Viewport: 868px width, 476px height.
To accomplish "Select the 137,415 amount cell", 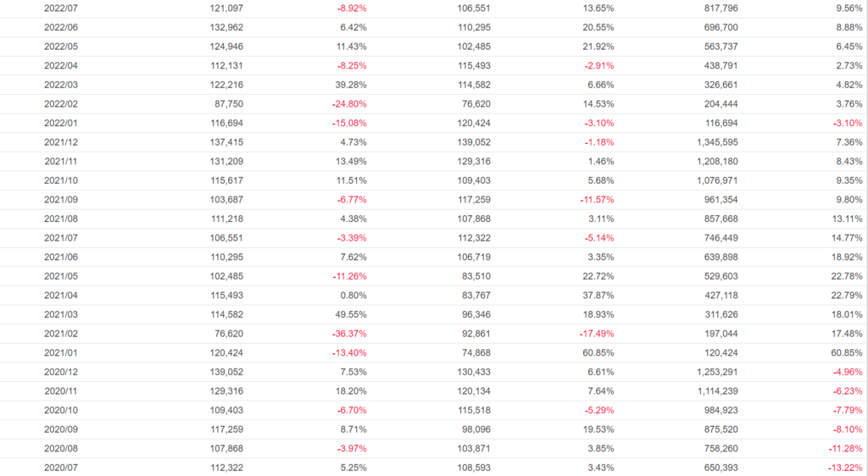I will pyautogui.click(x=225, y=142).
